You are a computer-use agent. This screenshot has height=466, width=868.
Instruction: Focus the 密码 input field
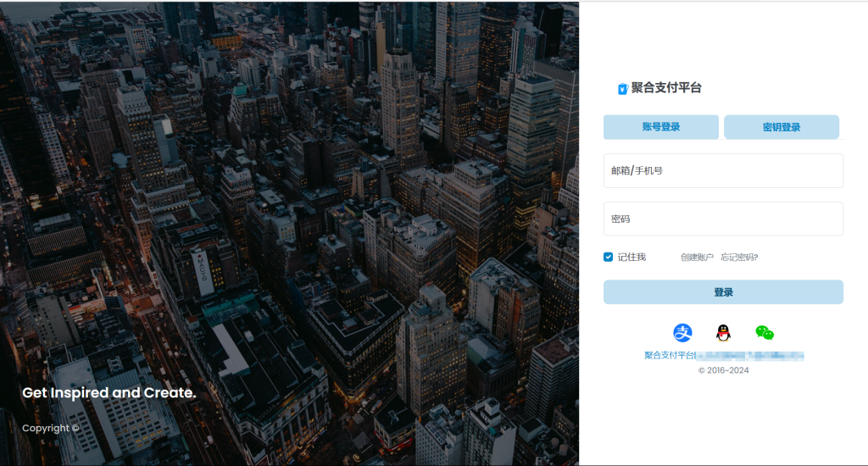pos(724,219)
